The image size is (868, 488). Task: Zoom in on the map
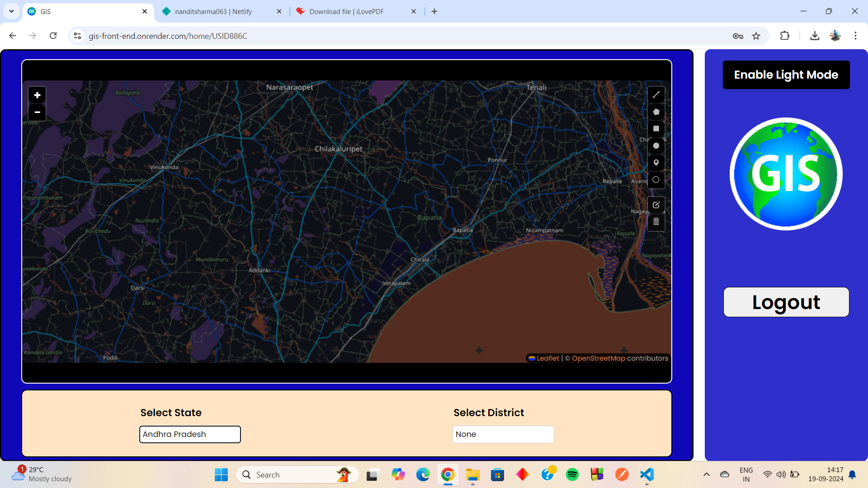point(37,95)
